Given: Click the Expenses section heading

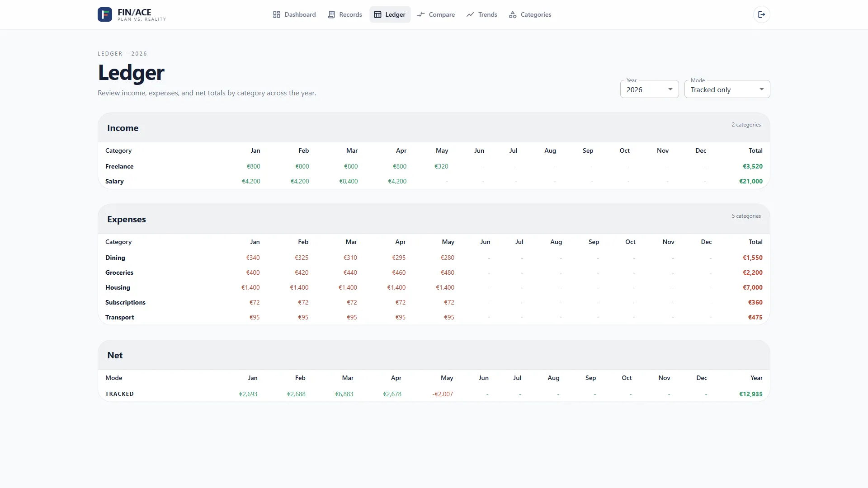Looking at the screenshot, I should [127, 219].
